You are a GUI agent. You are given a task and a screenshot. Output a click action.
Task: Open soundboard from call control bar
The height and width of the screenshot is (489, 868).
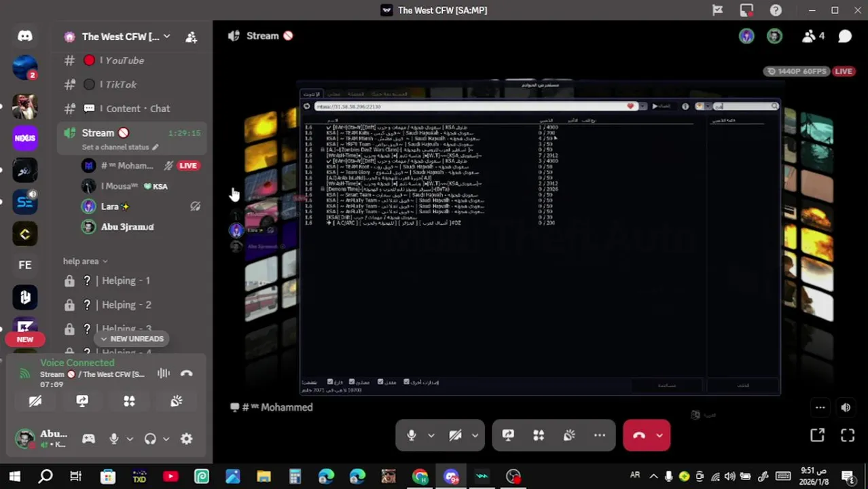(x=569, y=435)
